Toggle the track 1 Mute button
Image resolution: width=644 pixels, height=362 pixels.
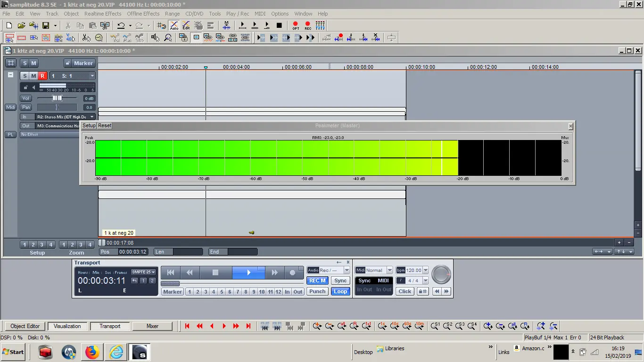coord(33,76)
